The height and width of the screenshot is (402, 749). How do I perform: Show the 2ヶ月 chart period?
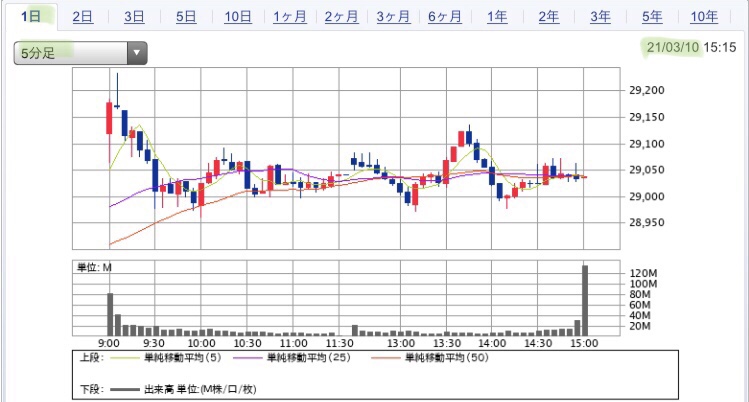(x=341, y=17)
